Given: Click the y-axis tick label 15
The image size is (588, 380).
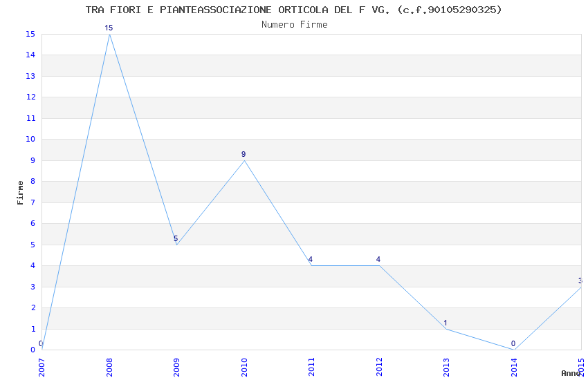Looking at the screenshot, I should click(30, 34).
